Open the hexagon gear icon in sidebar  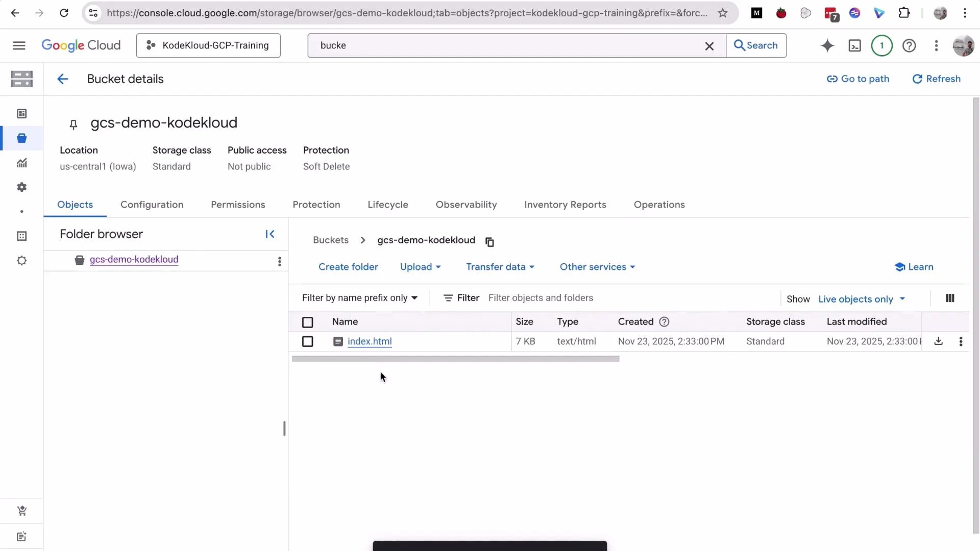coord(21,261)
